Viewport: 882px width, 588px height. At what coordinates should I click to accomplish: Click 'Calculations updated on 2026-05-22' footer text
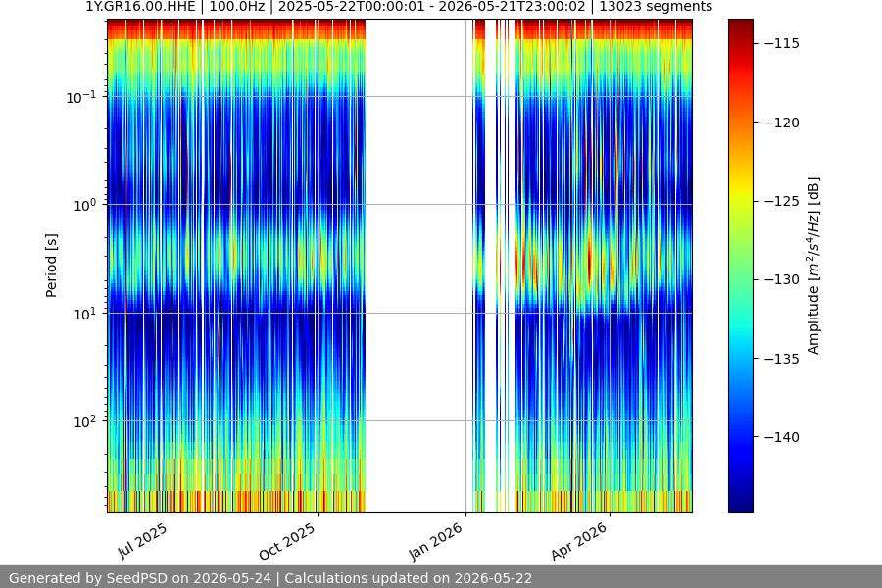[409, 578]
